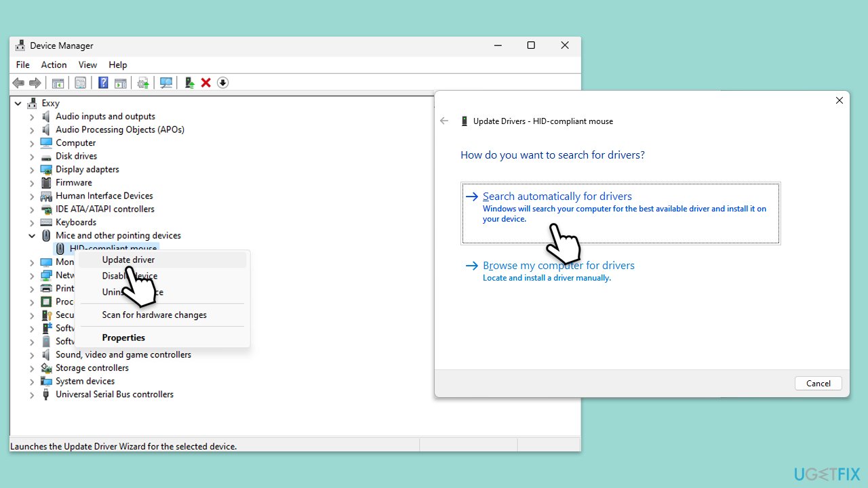The width and height of the screenshot is (868, 488).
Task: Click the Mice and other pointing devices icon
Action: [46, 235]
